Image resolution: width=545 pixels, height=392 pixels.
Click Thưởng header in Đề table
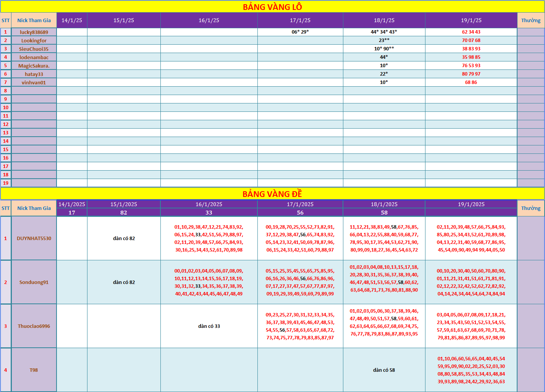pos(531,208)
